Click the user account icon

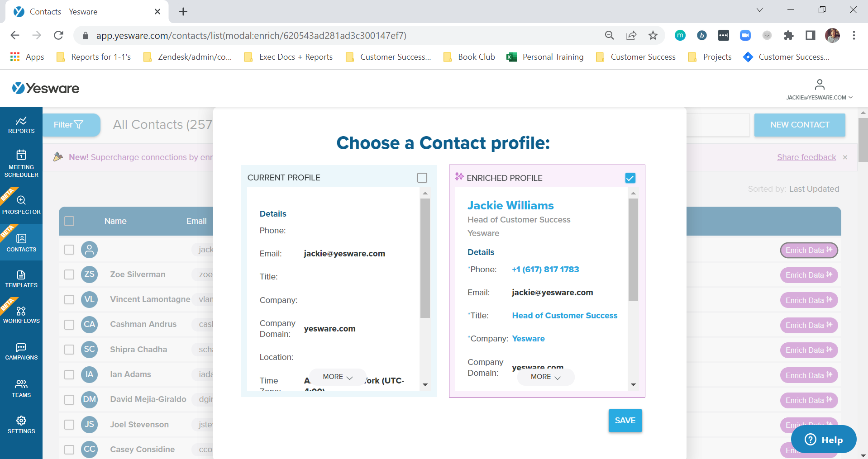click(x=820, y=85)
